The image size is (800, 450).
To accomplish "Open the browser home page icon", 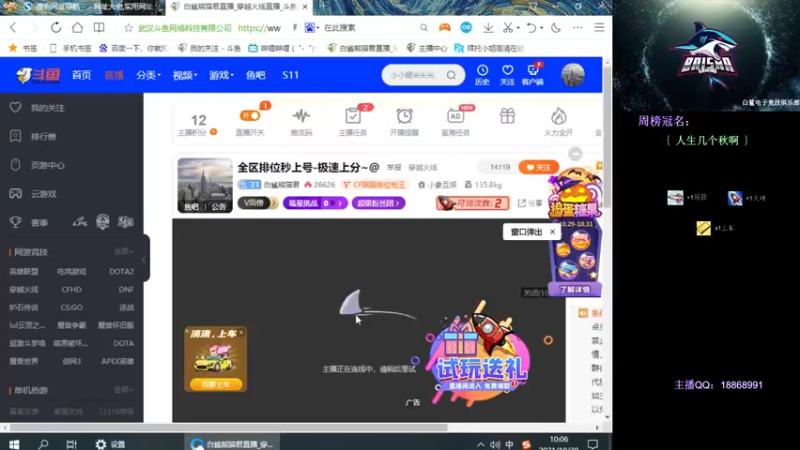I will pos(77,28).
